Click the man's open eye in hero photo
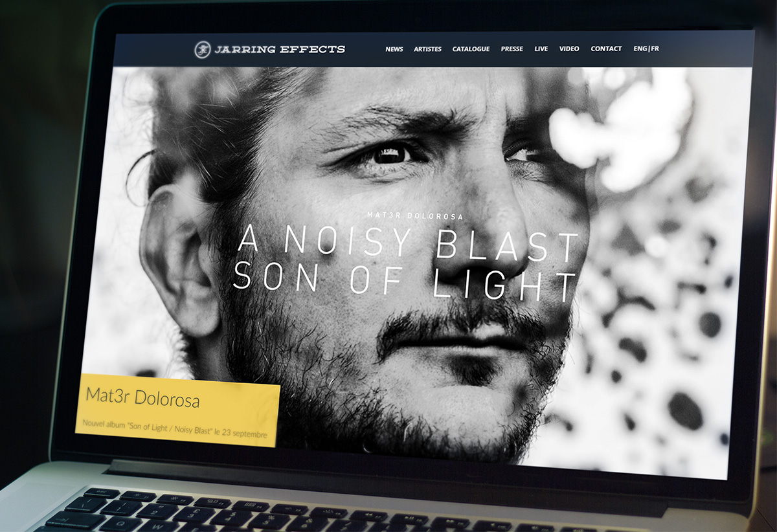This screenshot has height=532, width=777. pos(392,154)
